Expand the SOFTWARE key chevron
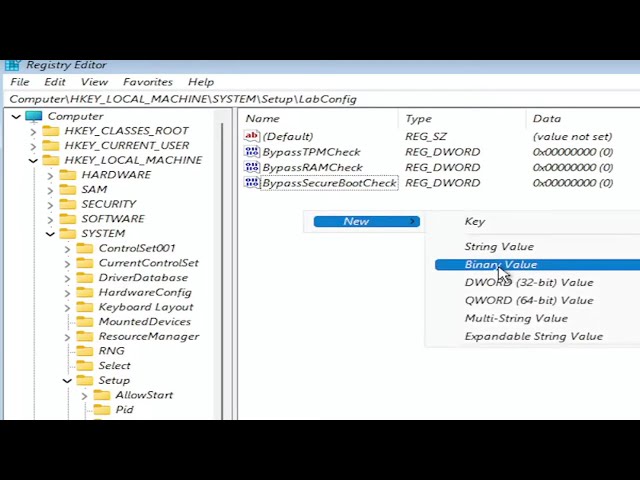Image resolution: width=640 pixels, height=480 pixels. 50,219
